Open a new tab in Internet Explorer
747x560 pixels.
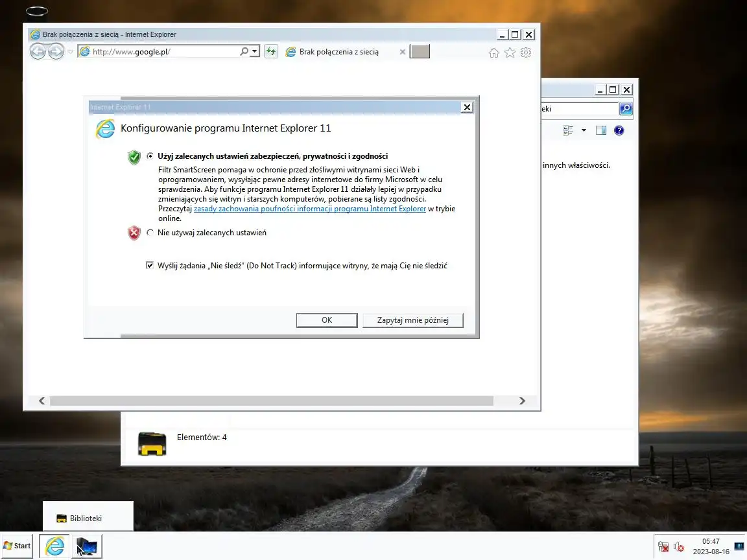click(420, 51)
